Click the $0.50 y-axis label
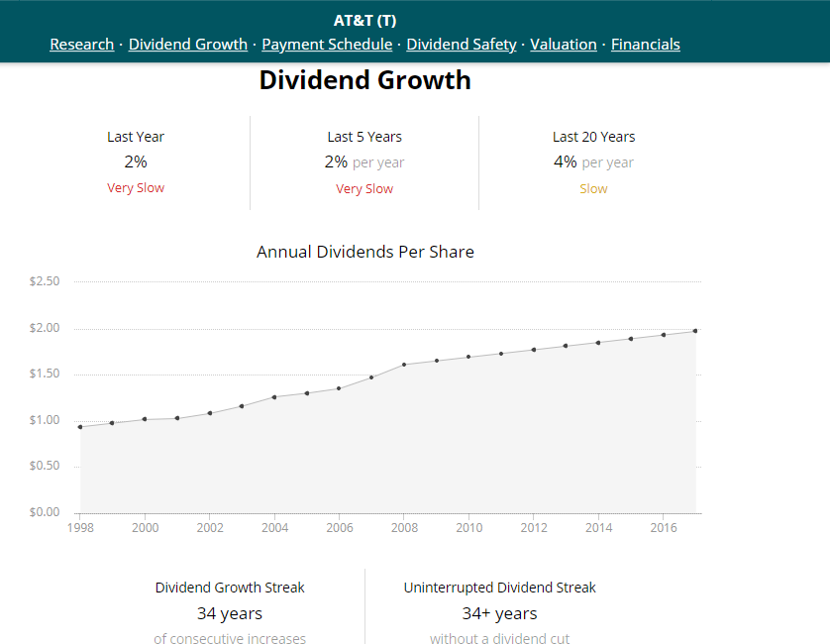The image size is (830, 644). [45, 466]
